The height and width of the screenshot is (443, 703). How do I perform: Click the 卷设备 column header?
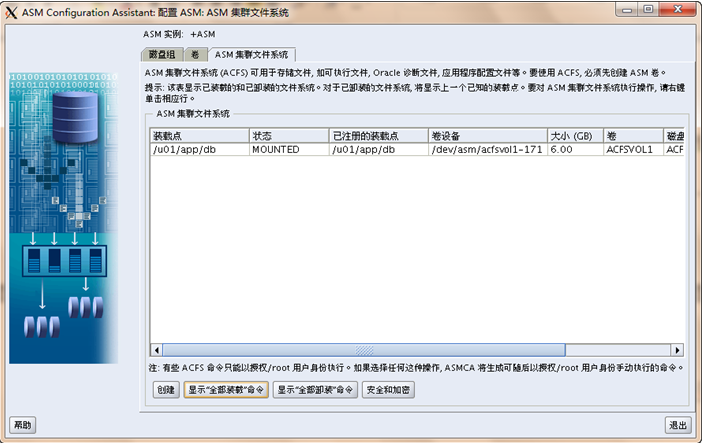point(488,136)
